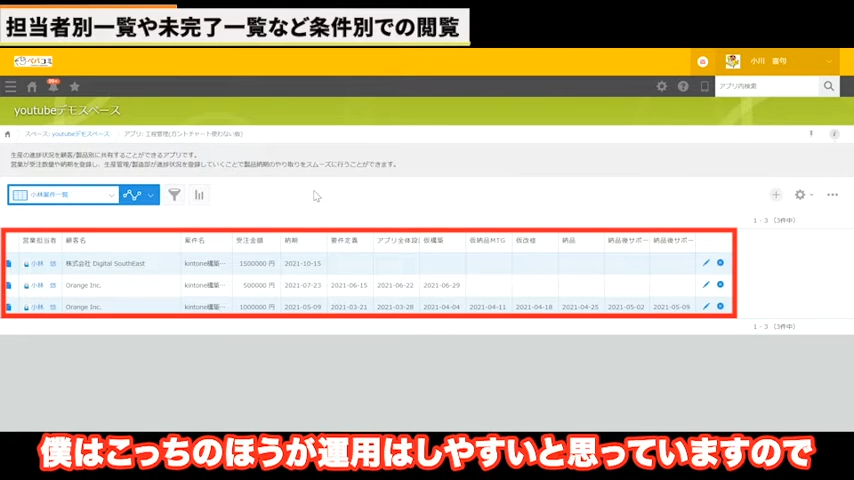
Task: Open the filter funnel icon
Action: 174,195
